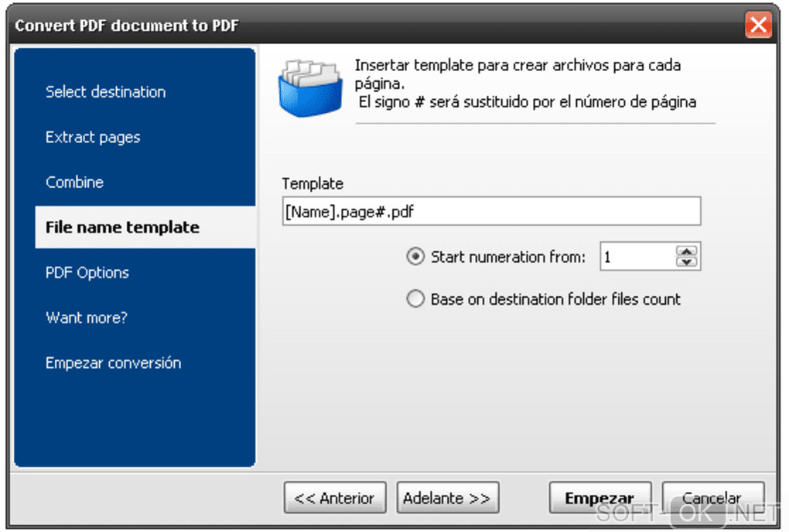Click the Empezar button
The width and height of the screenshot is (789, 532).
point(599,499)
